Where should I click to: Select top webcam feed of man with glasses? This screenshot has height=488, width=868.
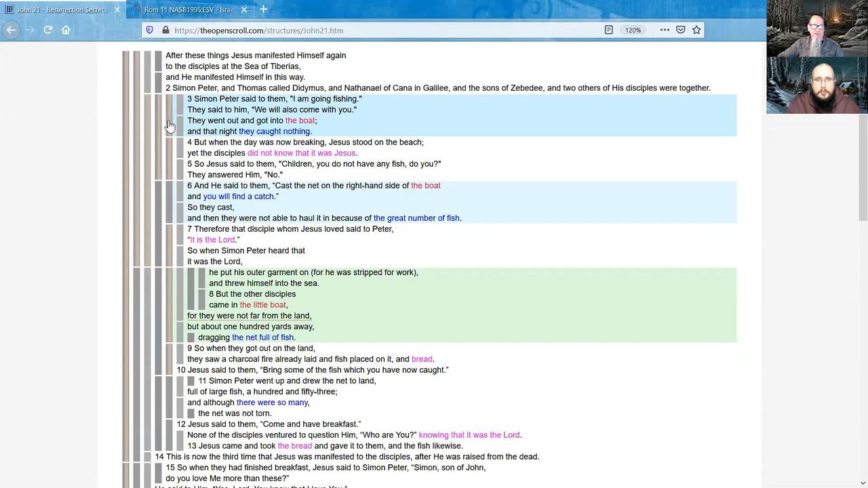click(817, 28)
